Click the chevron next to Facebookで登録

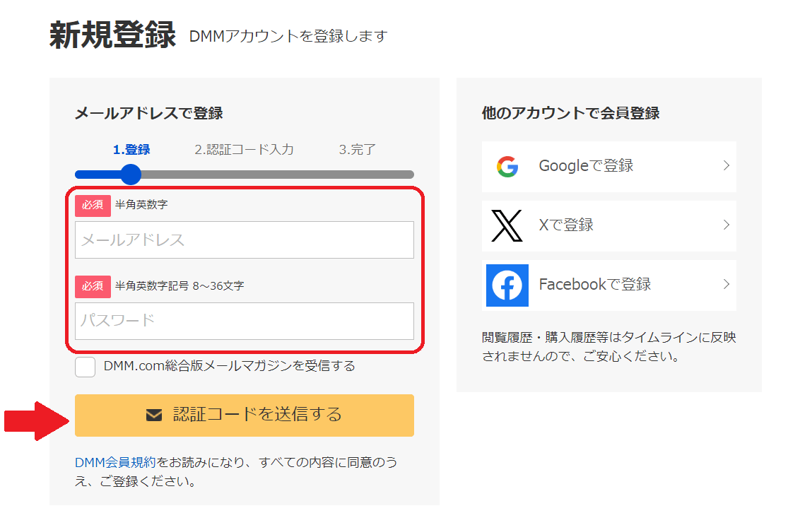[727, 285]
